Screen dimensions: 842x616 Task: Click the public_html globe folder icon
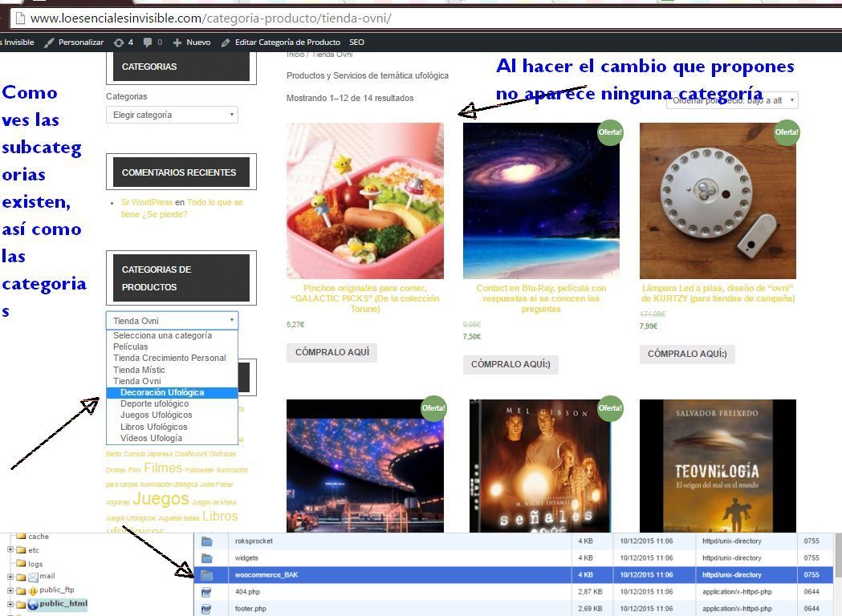[x=32, y=605]
